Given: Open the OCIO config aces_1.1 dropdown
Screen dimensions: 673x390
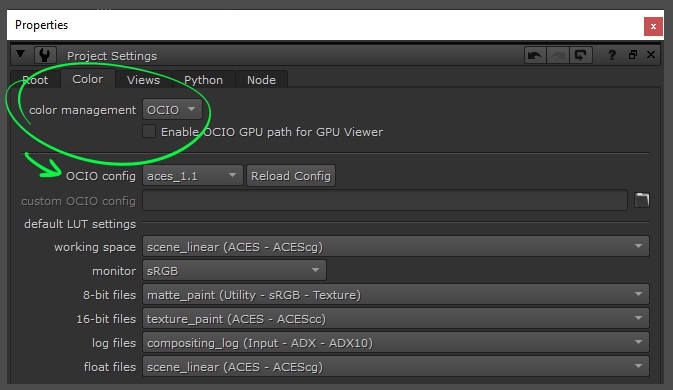Looking at the screenshot, I should click(193, 176).
